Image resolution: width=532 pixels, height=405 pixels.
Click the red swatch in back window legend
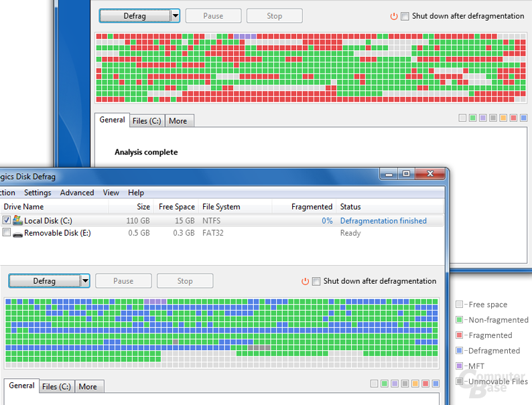point(513,118)
